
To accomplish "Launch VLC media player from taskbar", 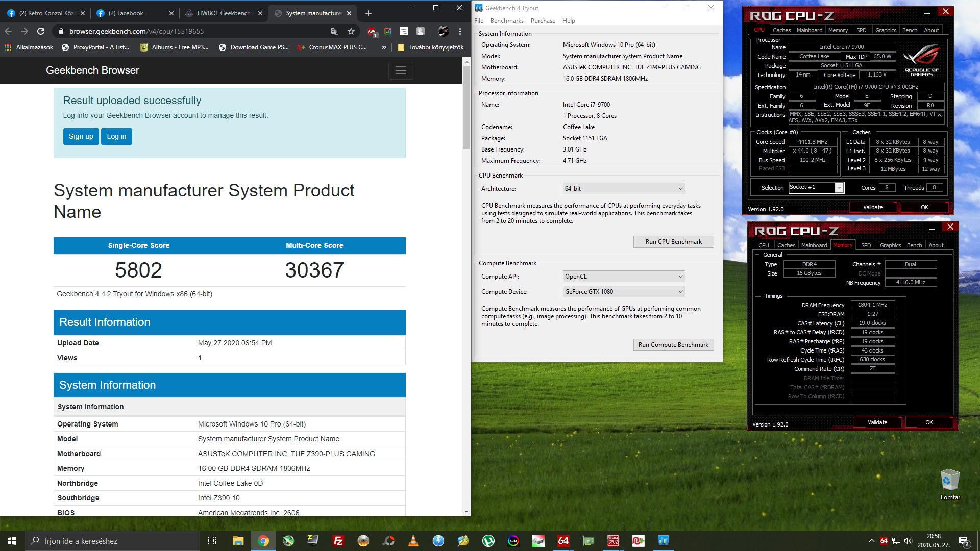I will [x=413, y=541].
